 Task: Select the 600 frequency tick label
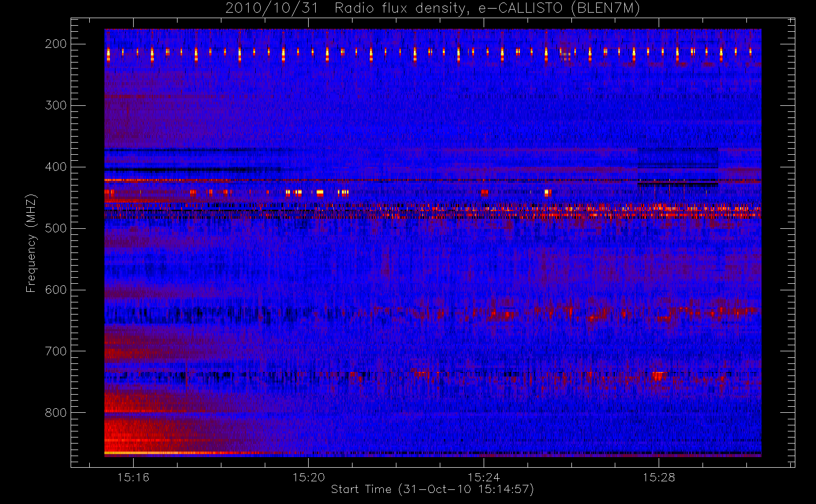click(x=56, y=290)
